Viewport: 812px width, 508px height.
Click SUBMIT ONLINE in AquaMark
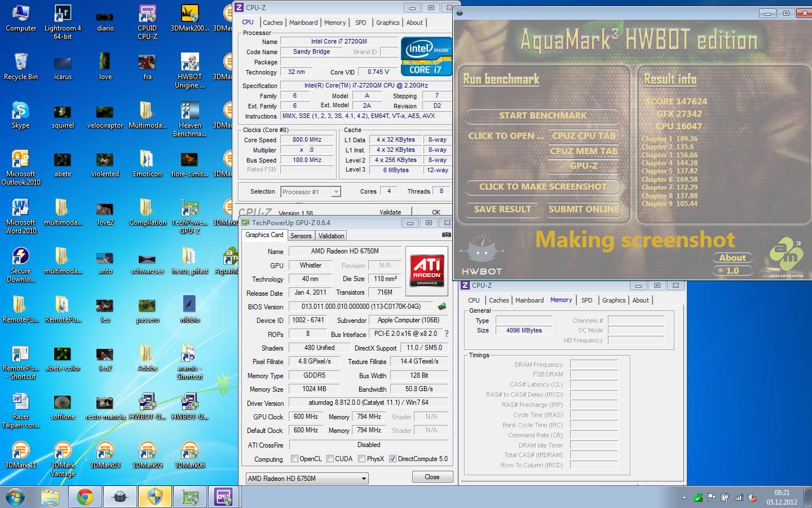[584, 209]
